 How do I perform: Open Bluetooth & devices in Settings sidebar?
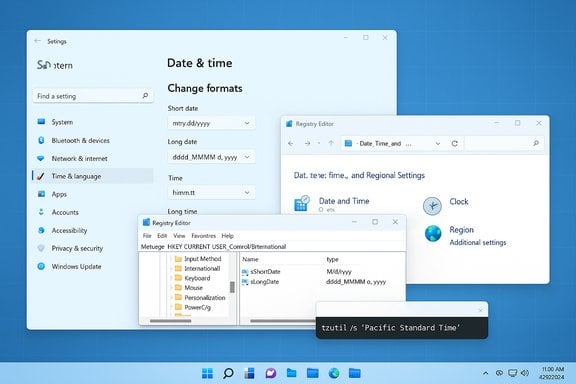[x=80, y=140]
